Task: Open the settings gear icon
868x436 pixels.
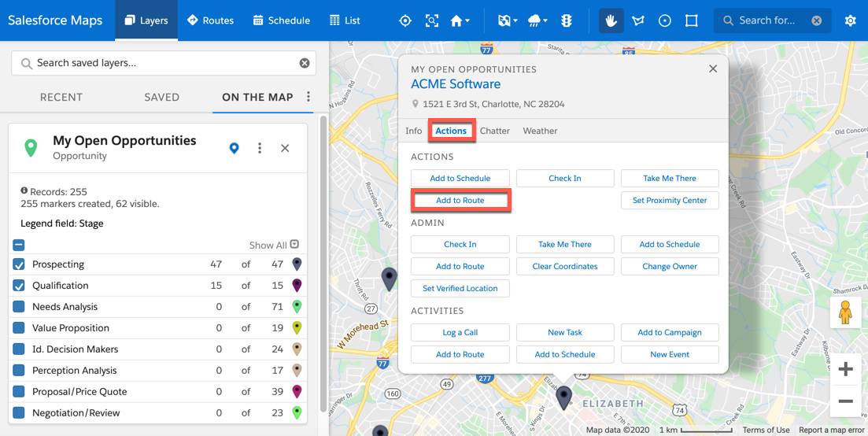Action: click(850, 20)
